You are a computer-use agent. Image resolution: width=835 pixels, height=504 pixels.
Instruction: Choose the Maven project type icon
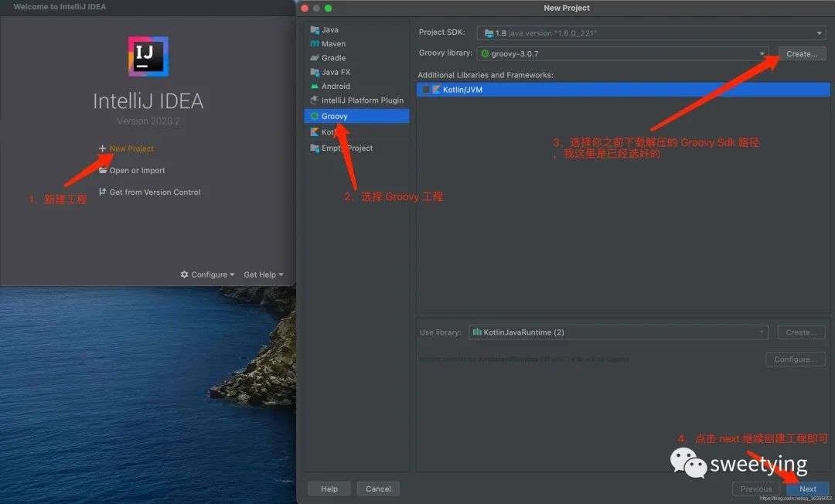[315, 43]
